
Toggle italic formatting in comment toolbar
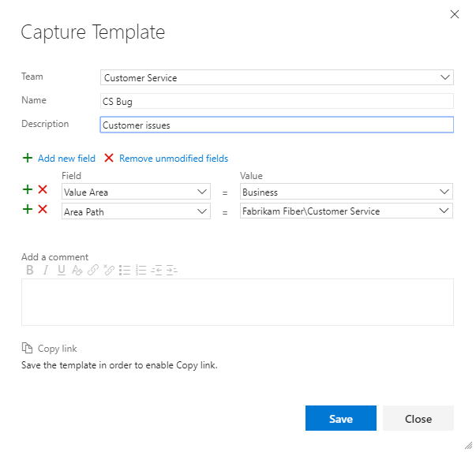click(46, 270)
